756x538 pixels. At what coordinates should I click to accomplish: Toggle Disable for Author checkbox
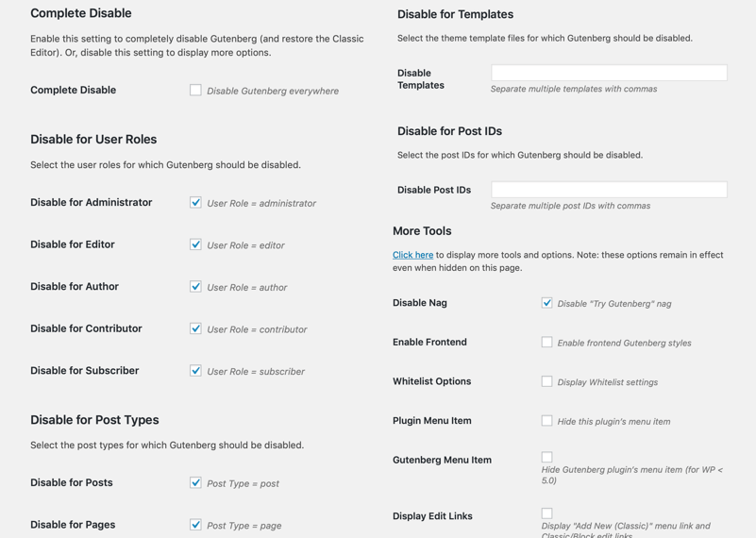tap(195, 286)
